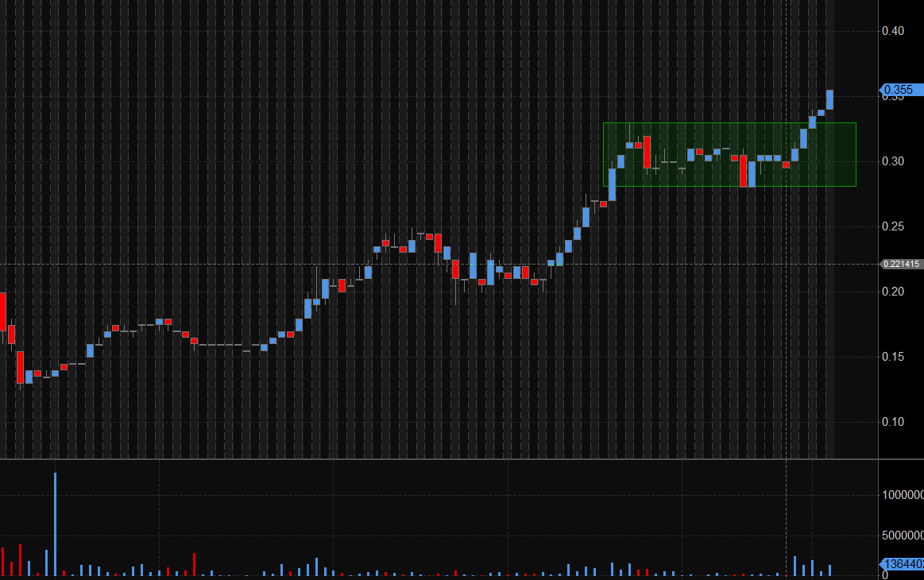Screen dimensions: 924x580
Task: Click the 0.15 price axis label
Action: pyautogui.click(x=893, y=357)
